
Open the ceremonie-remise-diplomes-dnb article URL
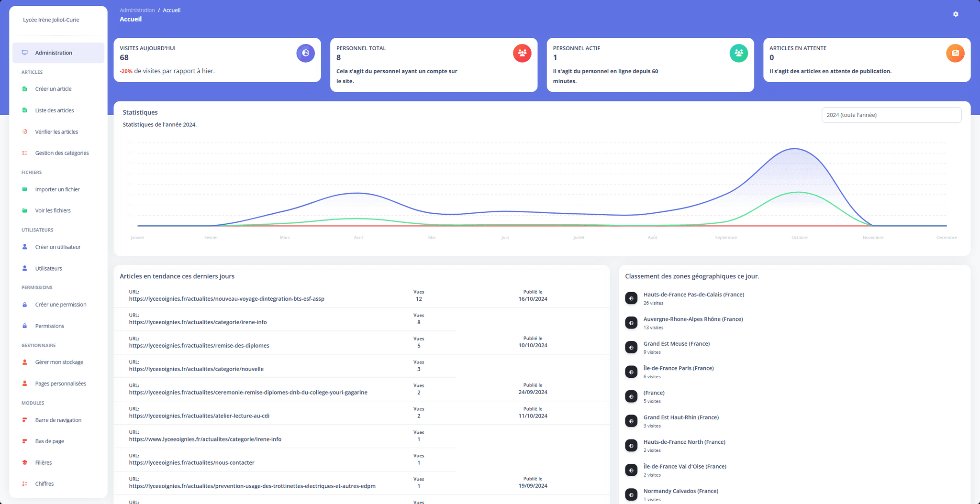click(248, 393)
